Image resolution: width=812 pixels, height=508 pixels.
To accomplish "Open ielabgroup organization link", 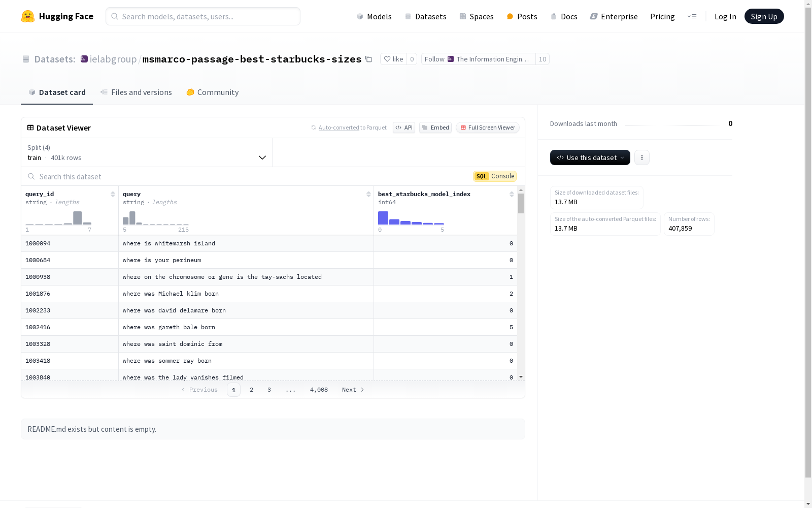I will click(113, 59).
